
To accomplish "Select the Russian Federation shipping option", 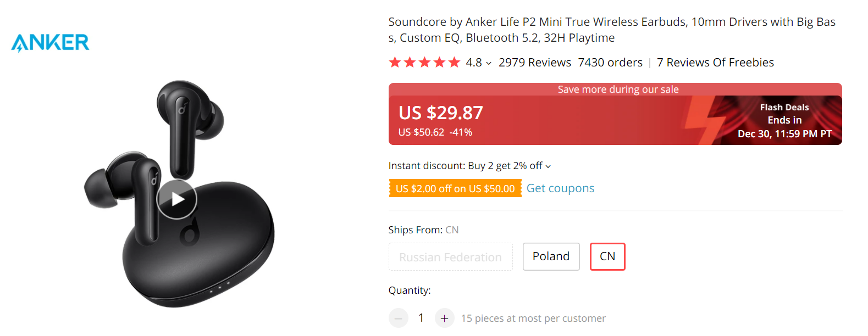I will tap(450, 256).
